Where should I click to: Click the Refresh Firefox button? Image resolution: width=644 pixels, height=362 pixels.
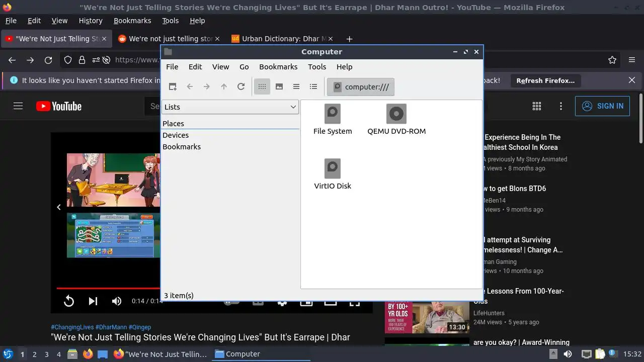(545, 80)
